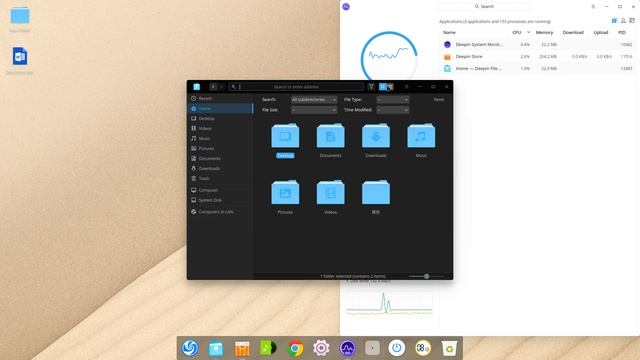Viewport: 640px width, 360px height.
Task: Open Deepin Store from the dock
Action: point(242,349)
